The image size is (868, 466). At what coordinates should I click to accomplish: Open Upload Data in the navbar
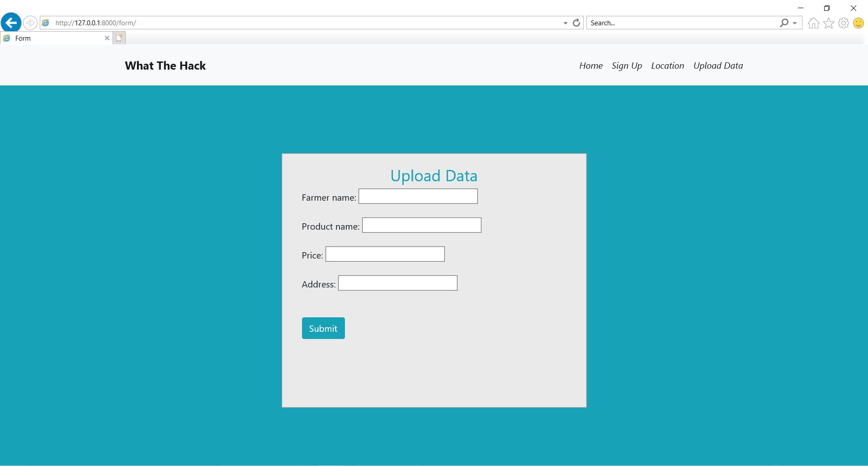click(718, 66)
